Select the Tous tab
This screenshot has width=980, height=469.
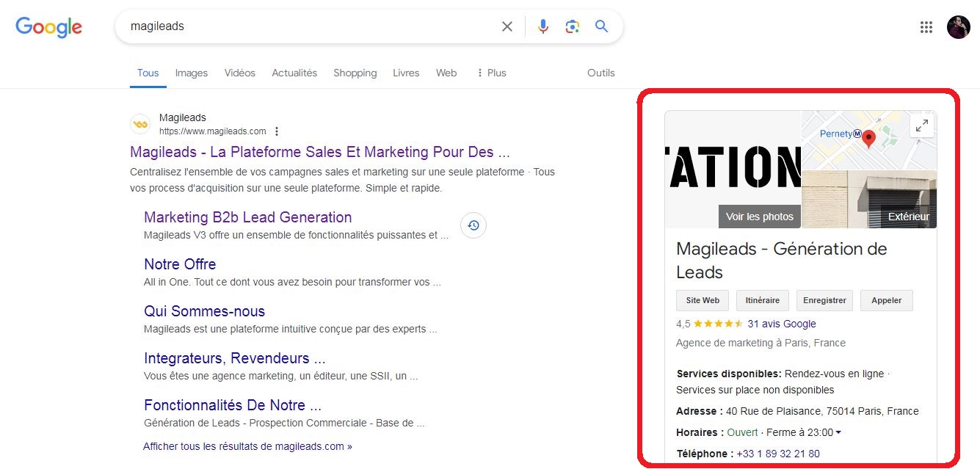coord(148,73)
